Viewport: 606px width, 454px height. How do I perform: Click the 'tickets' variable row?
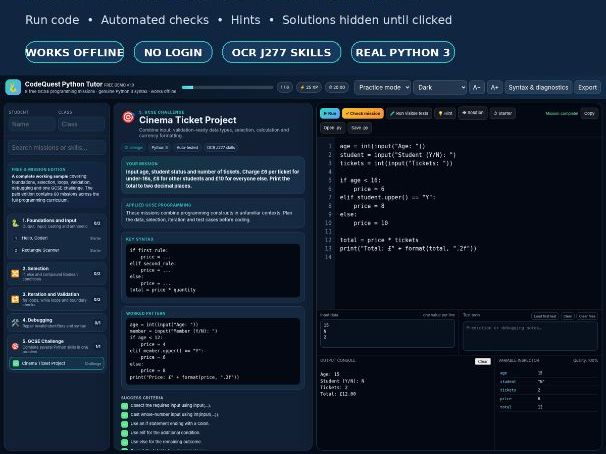click(548, 390)
